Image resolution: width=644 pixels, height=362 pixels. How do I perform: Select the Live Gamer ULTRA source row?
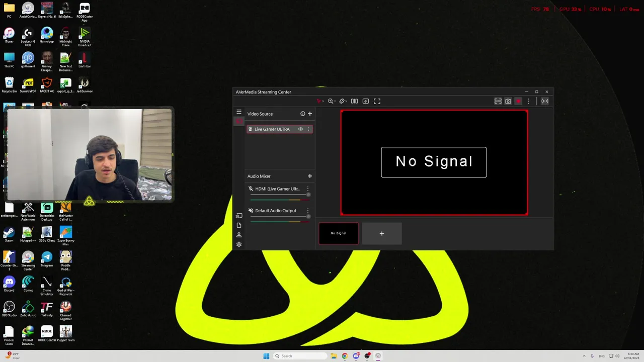coord(279,129)
